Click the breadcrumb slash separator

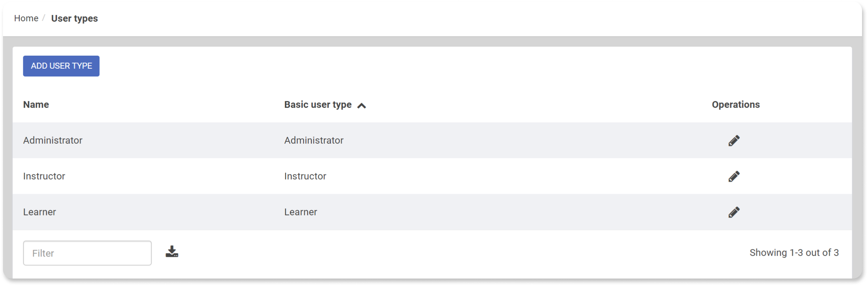[44, 18]
